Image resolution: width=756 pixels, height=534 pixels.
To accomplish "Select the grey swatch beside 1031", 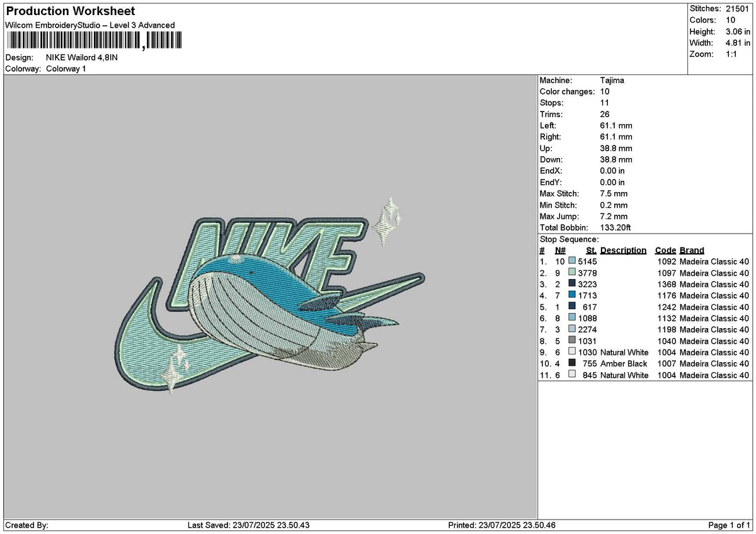I will [x=572, y=340].
